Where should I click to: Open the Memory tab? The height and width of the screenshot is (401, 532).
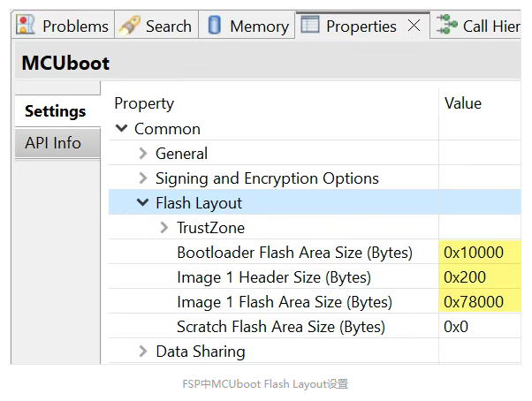[x=247, y=25]
